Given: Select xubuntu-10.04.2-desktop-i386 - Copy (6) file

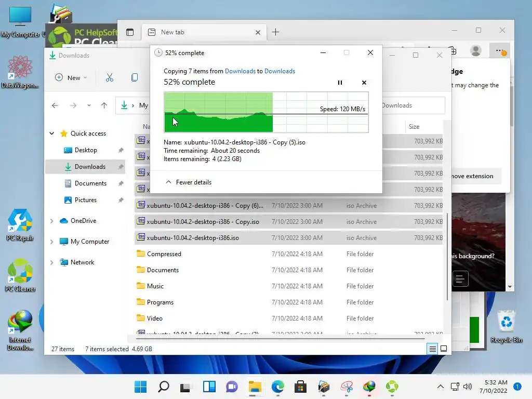Looking at the screenshot, I should [289, 206].
